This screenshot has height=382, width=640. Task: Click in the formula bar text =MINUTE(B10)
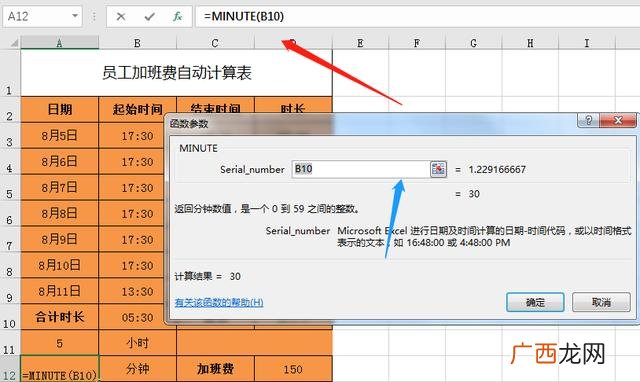click(x=244, y=16)
